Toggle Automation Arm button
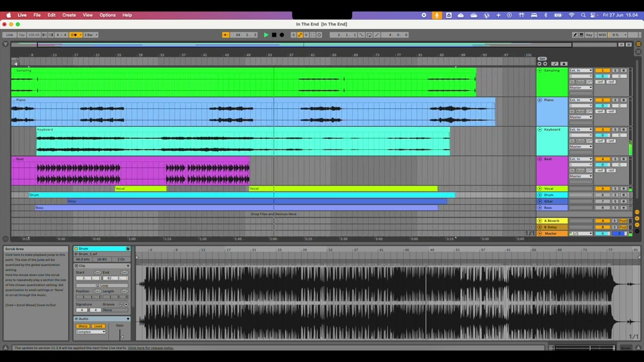Screen dimensions: 644x362 coord(300,35)
